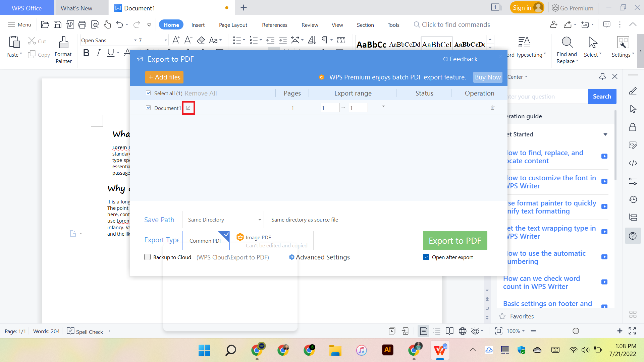The image size is (644, 362).
Task: Expand Spell Check options arrow
Action: pos(109,331)
